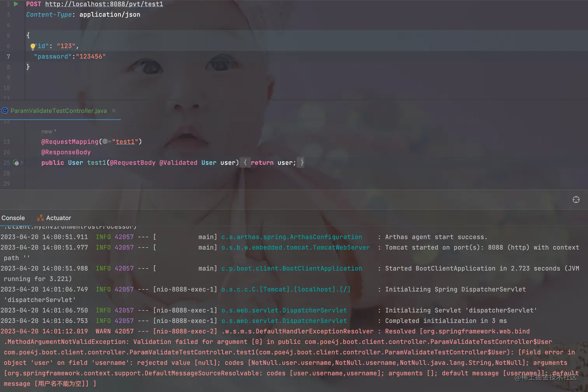This screenshot has height=392, width=588.
Task: Click the "123456" password value
Action: 91,56
